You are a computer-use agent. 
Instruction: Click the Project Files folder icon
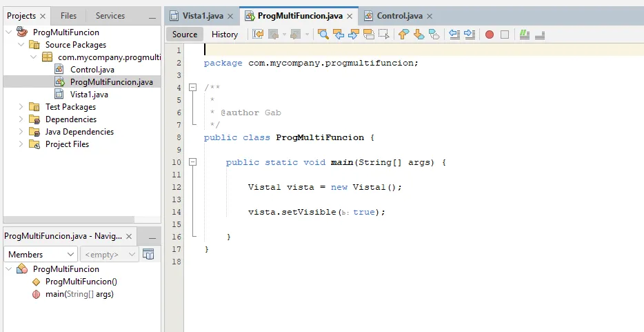point(34,144)
